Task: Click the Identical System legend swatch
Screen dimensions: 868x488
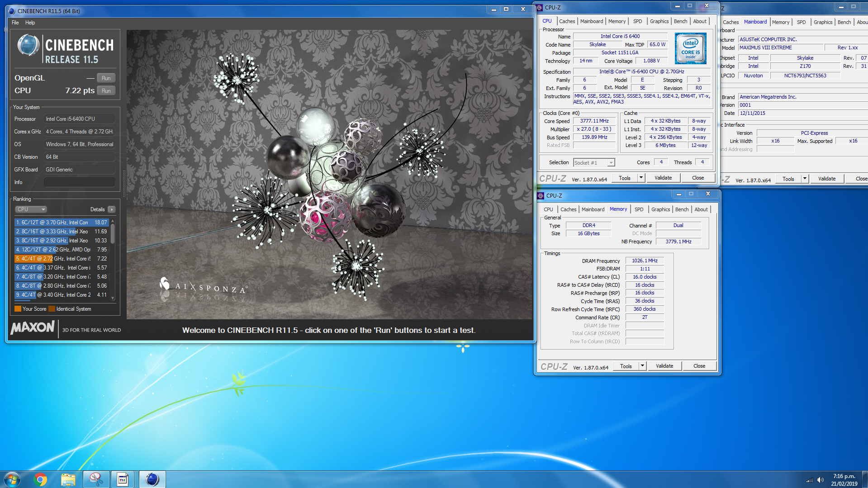Action: coord(52,309)
